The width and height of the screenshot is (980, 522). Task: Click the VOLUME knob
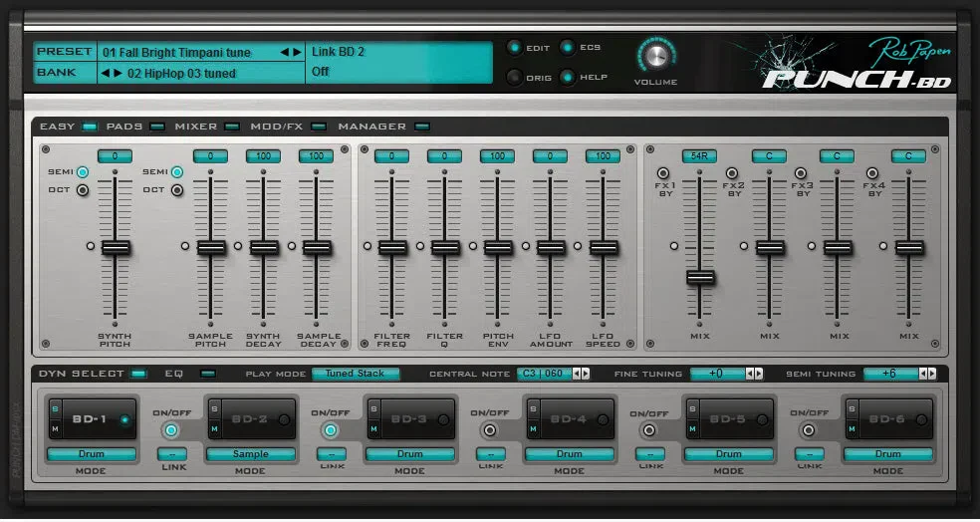[x=655, y=57]
